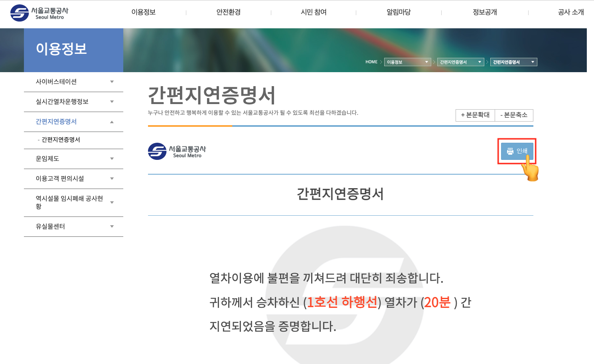The height and width of the screenshot is (364, 594).
Task: Open the last 간편지연증명서 breadcrumb dropdown
Action: 513,62
